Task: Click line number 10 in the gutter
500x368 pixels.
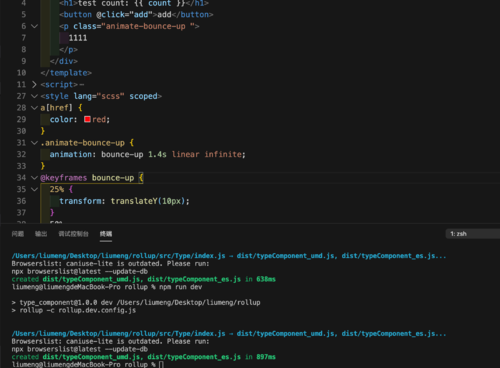Action: 21,73
